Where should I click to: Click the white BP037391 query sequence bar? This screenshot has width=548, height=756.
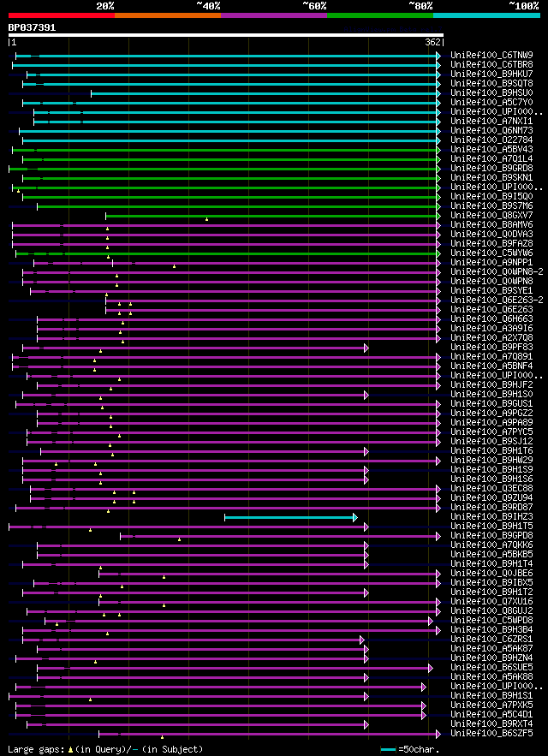(226, 35)
